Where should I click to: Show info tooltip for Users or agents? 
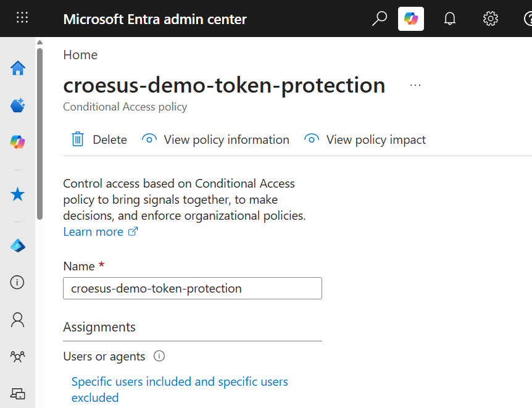pos(159,356)
